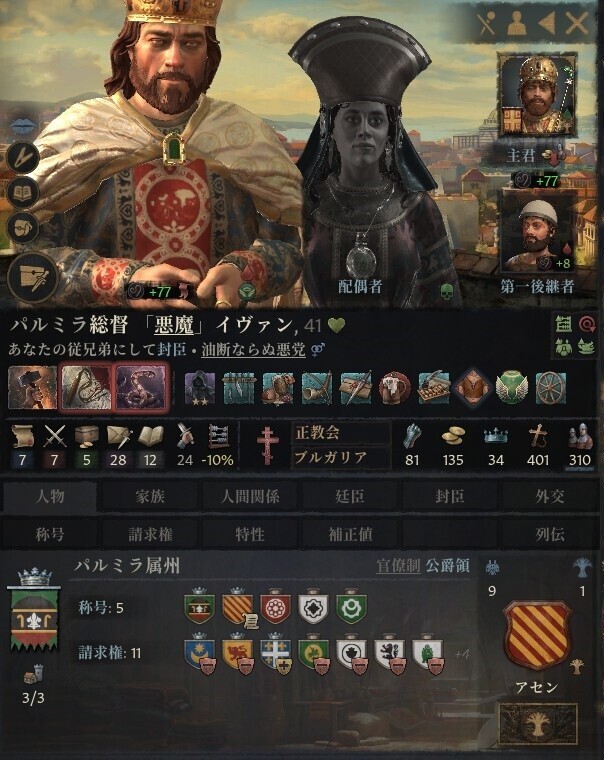This screenshot has height=760, width=604.
Task: Open the interaction menu scroll-and-dagger icon
Action: (x=32, y=277)
